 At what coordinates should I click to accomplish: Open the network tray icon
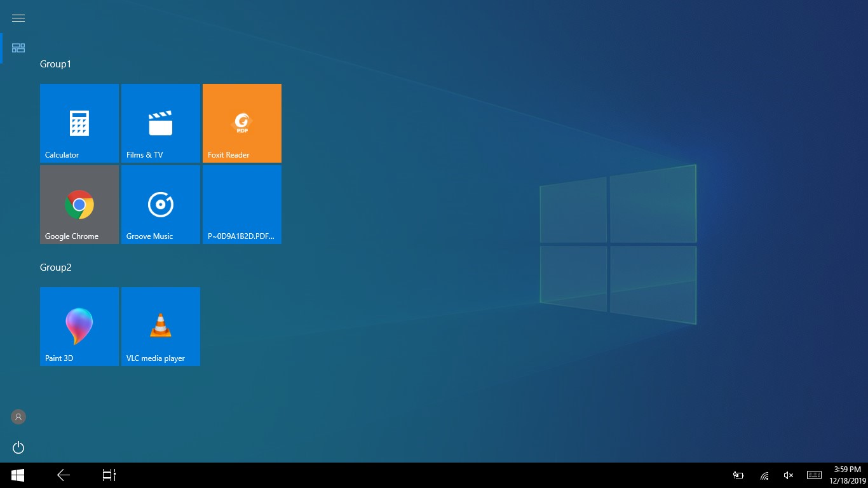pos(764,475)
